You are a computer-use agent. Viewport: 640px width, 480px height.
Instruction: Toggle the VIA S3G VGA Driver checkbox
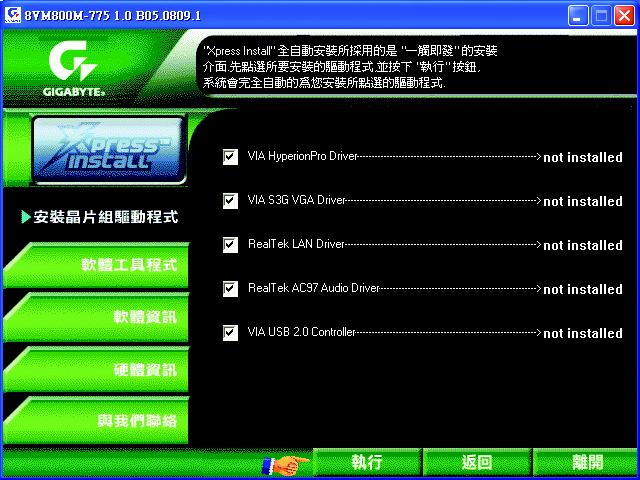(x=230, y=201)
